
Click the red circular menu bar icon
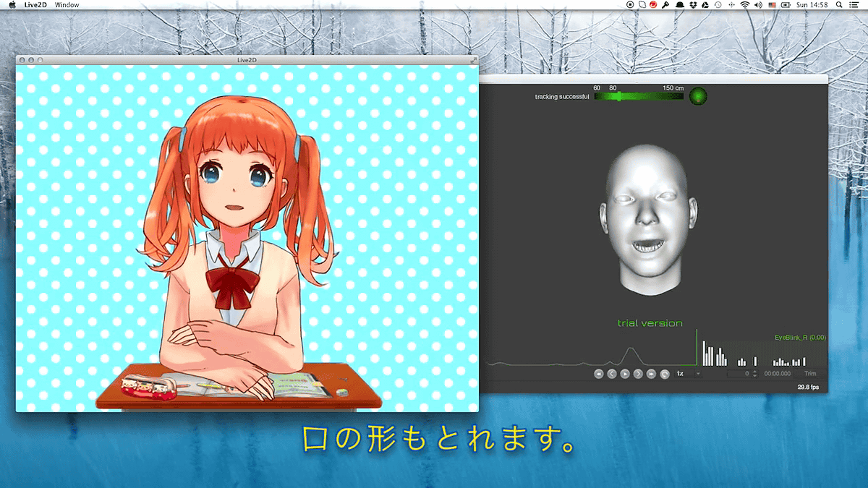click(653, 5)
